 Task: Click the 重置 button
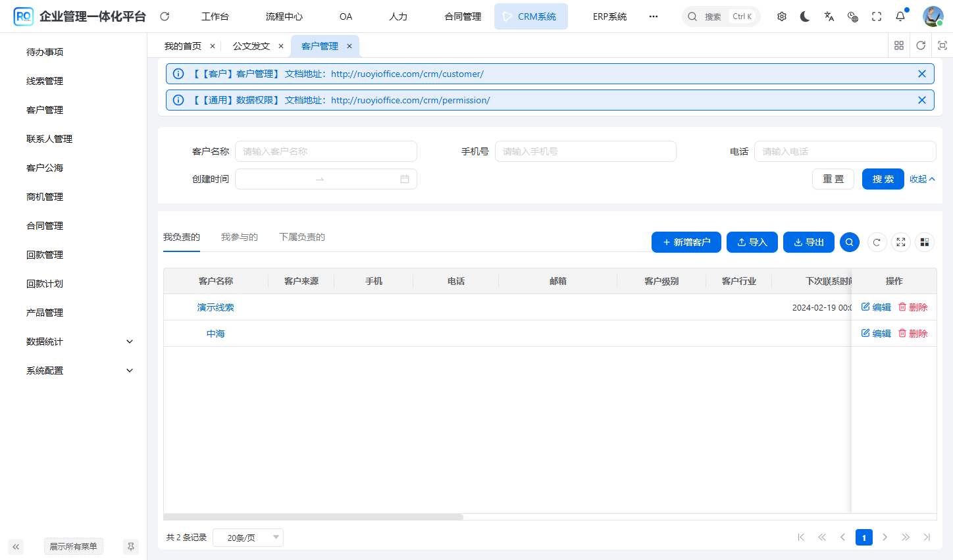coord(833,179)
